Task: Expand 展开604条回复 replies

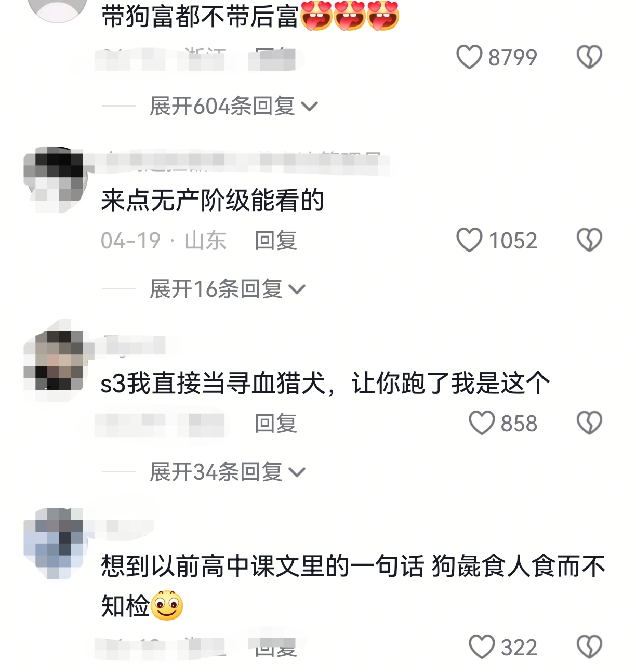Action: (x=234, y=106)
